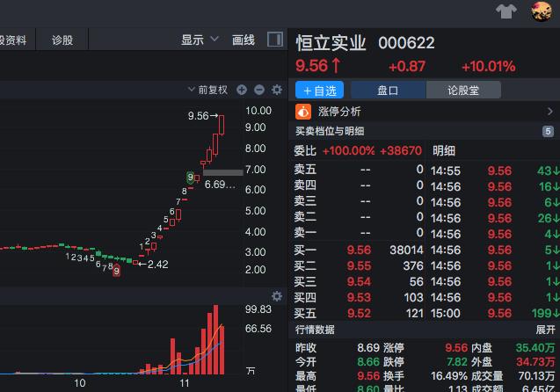
Task: Open the 明细 trade detail link
Action: [444, 151]
